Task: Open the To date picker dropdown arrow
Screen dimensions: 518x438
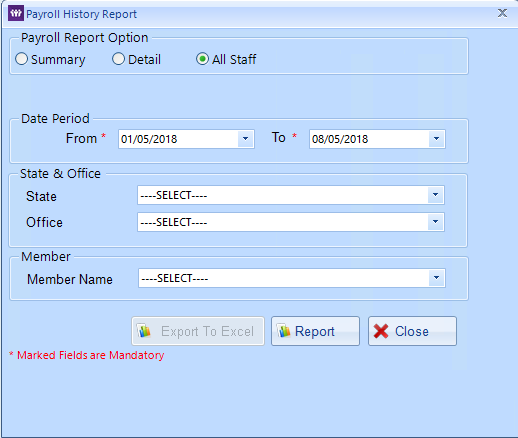Action: 437,139
